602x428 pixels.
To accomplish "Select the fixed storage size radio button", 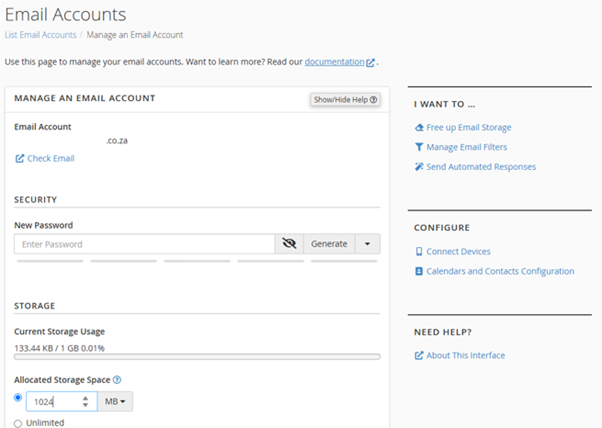I will tap(18, 398).
